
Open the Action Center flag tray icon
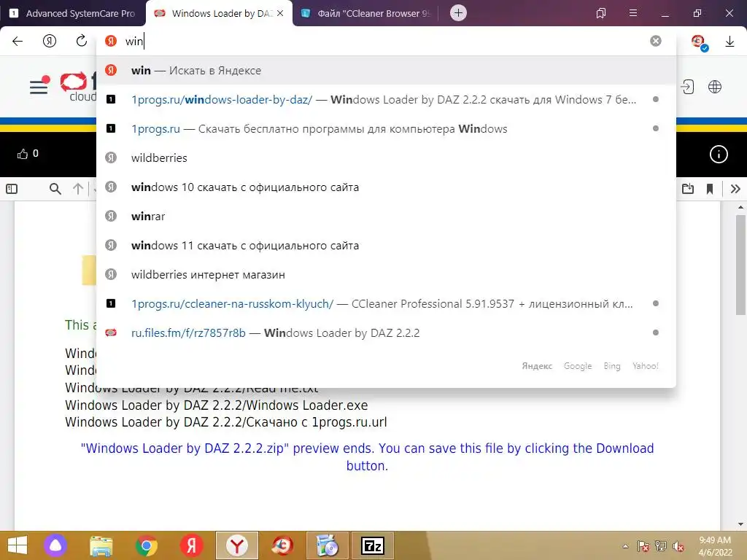coord(643,546)
